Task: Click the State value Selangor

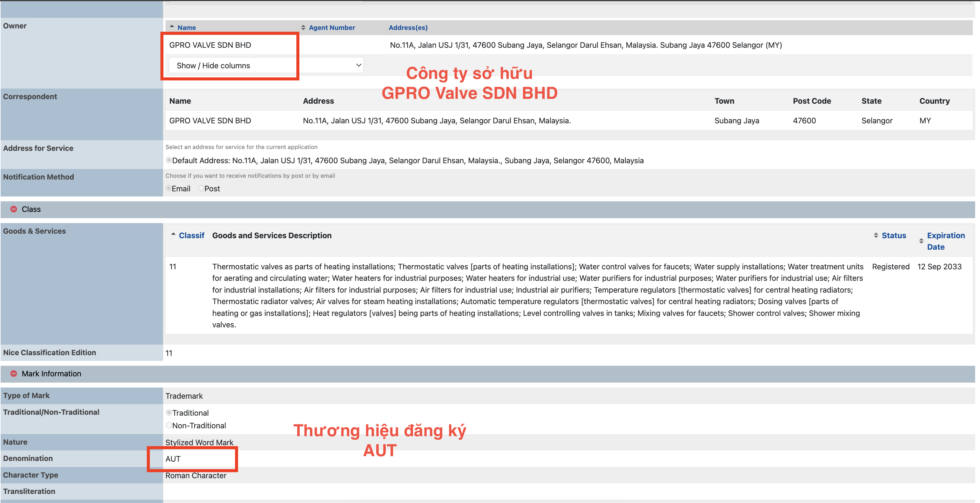Action: [x=877, y=121]
